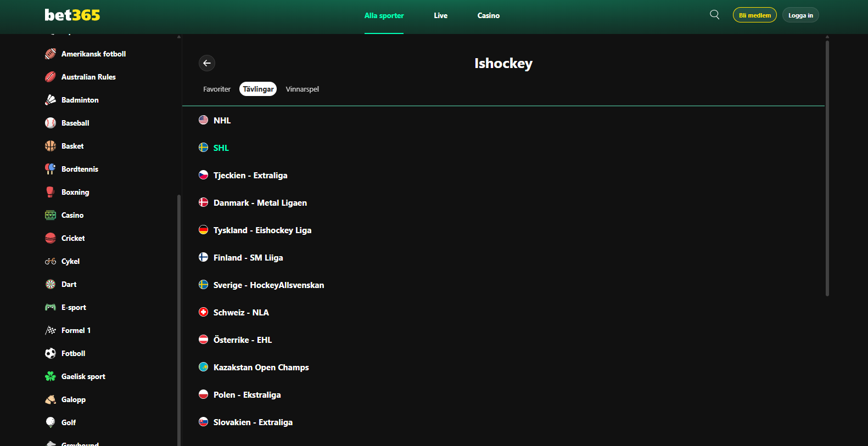Click the Swiss flag icon
Viewport: 868px width, 446px height.
tap(203, 312)
